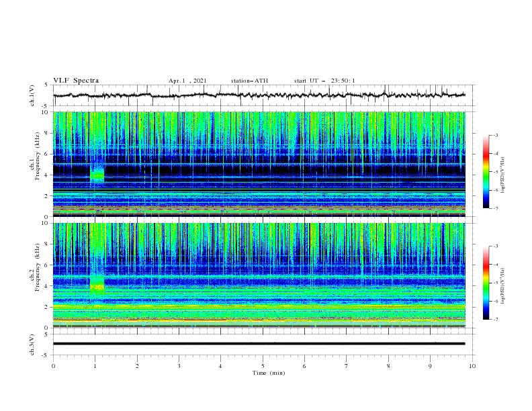Click the date 'Apr. 1 , 2021'
This screenshot has width=532, height=411.
click(x=187, y=81)
